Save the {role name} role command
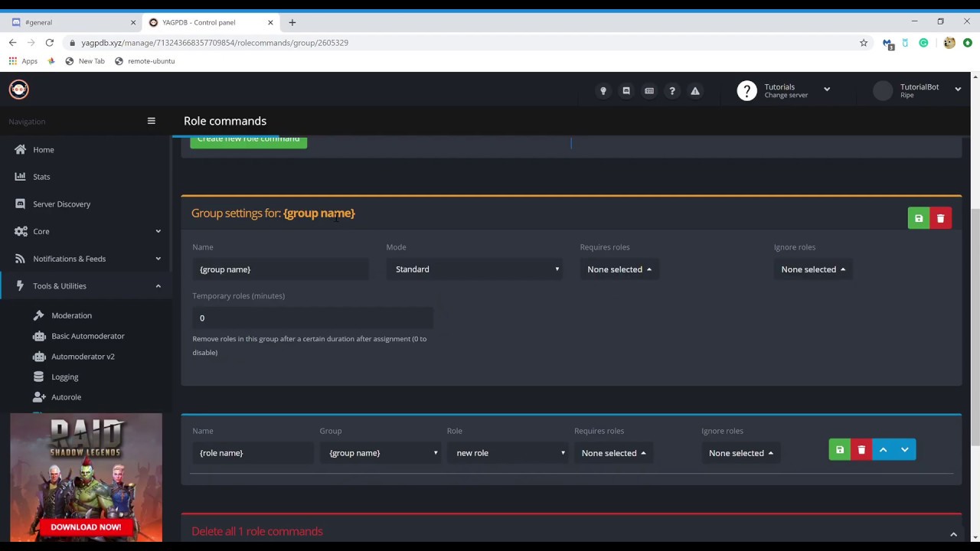Image resolution: width=980 pixels, height=551 pixels. click(x=840, y=450)
